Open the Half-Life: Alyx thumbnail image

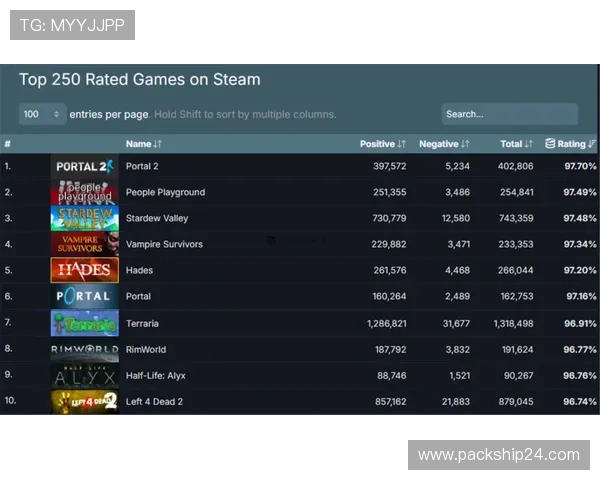85,376
